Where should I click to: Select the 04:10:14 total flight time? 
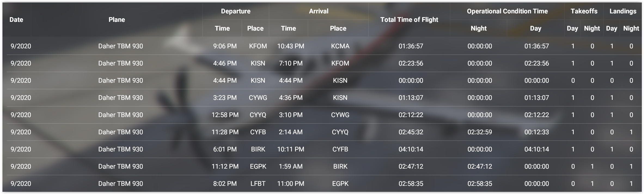coord(411,149)
